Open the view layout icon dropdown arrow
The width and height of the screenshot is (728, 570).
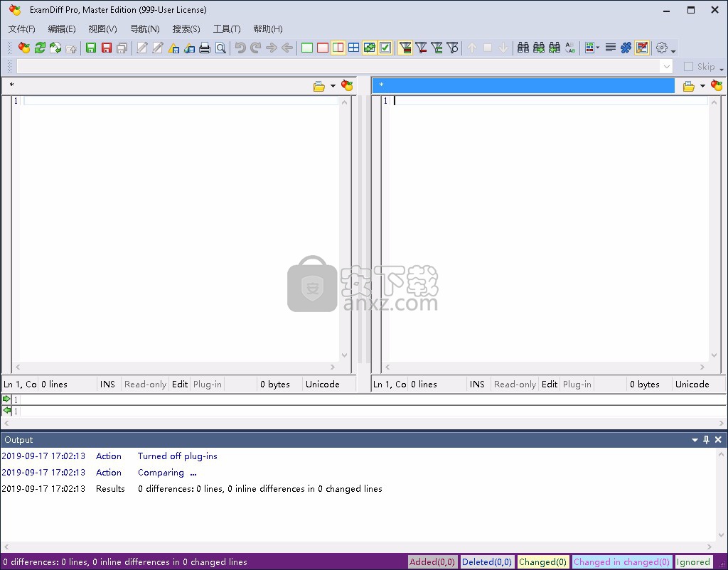[x=597, y=48]
